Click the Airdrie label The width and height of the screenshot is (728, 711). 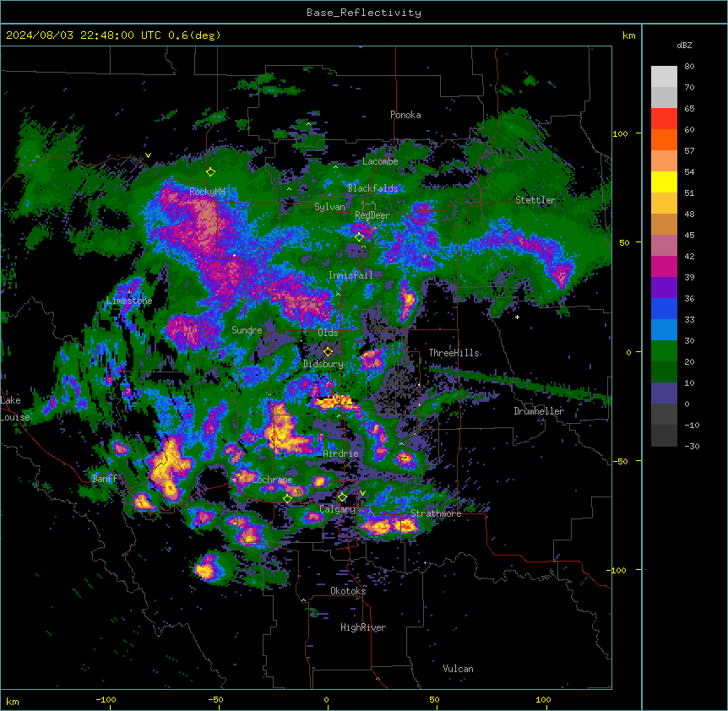341,453
